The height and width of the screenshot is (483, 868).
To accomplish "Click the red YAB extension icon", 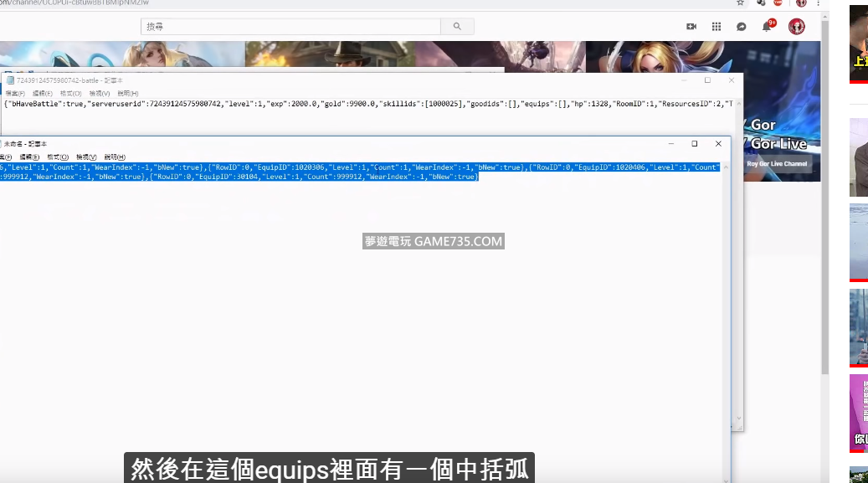I will click(x=778, y=3).
